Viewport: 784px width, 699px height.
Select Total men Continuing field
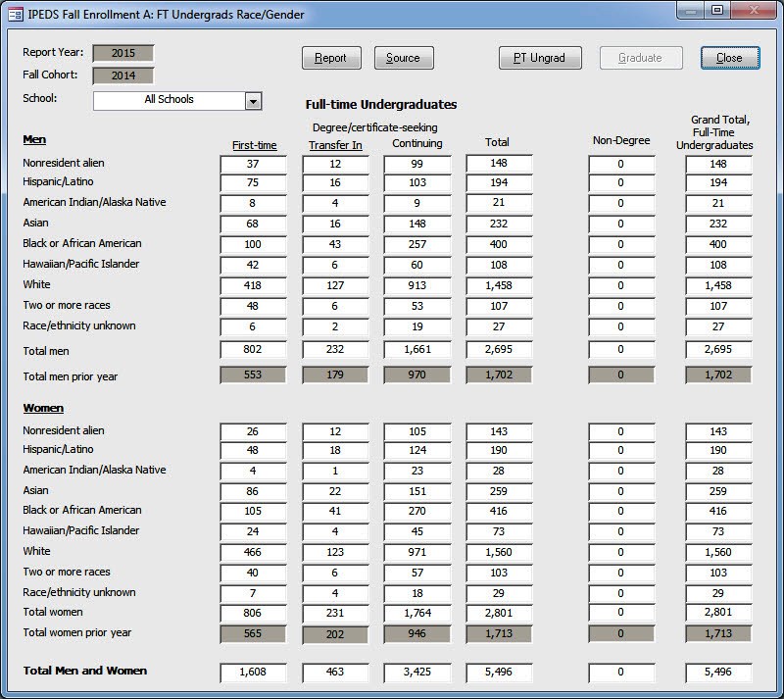point(417,349)
